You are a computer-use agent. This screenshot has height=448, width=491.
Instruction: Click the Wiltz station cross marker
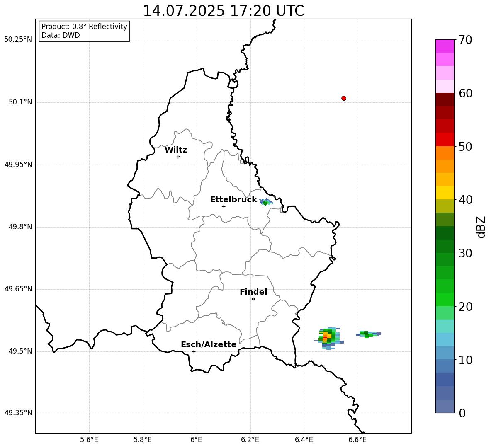coord(178,157)
